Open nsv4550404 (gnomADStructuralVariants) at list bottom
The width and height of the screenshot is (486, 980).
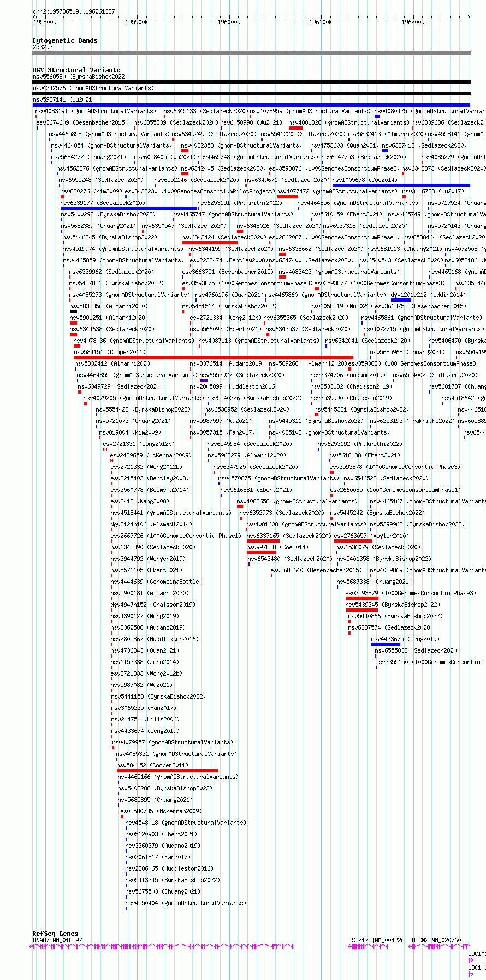(x=186, y=903)
